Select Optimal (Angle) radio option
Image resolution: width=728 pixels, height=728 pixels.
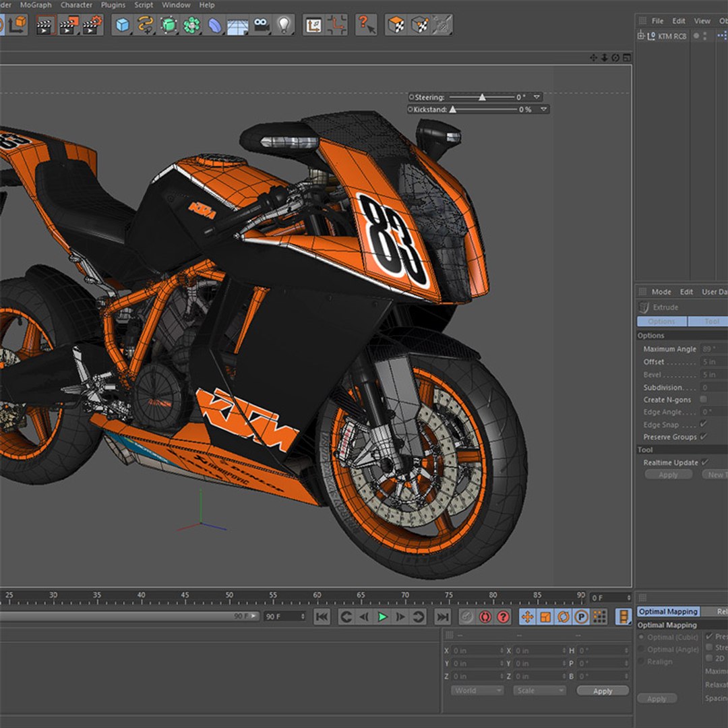(x=642, y=649)
